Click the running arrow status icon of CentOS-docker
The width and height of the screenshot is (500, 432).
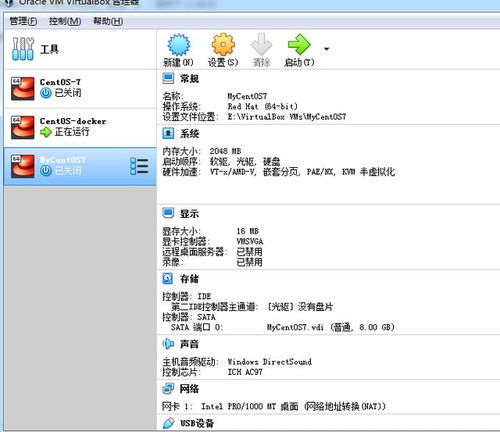coord(46,132)
